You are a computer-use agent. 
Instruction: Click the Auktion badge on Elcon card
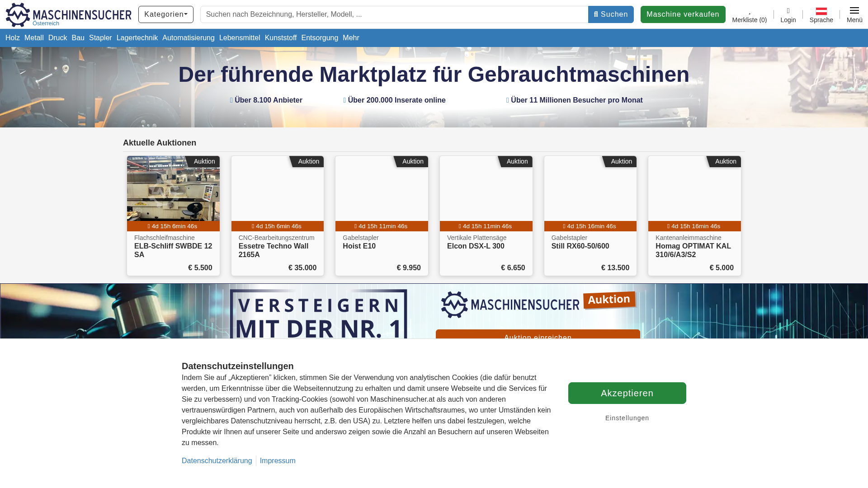point(516,162)
